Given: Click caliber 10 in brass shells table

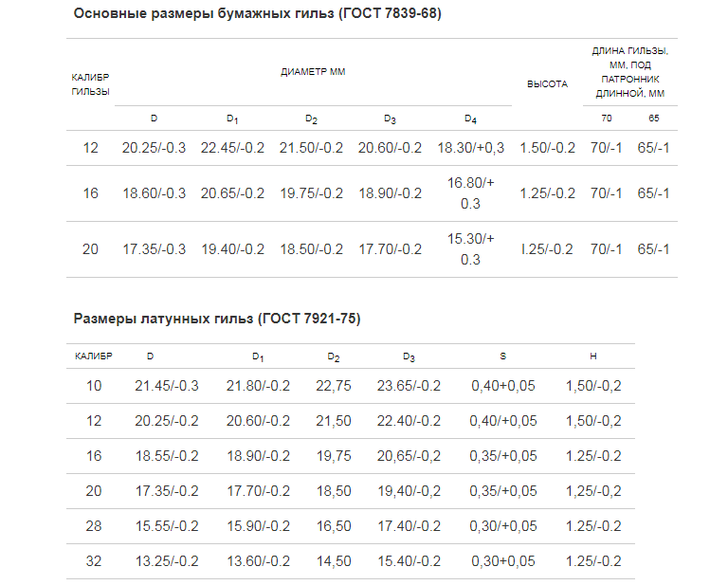Looking at the screenshot, I should [93, 386].
